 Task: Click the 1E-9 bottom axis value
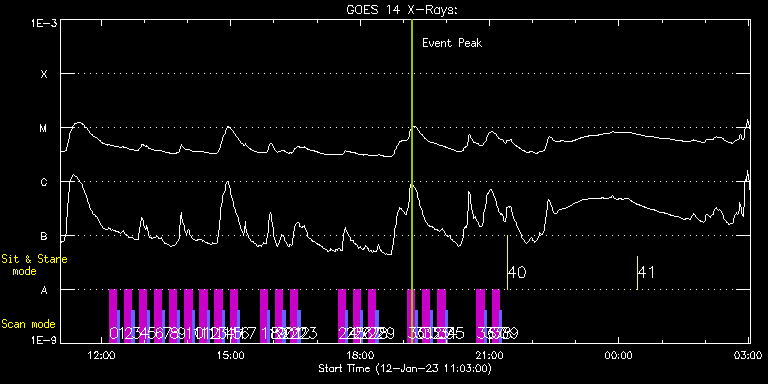coord(44,340)
